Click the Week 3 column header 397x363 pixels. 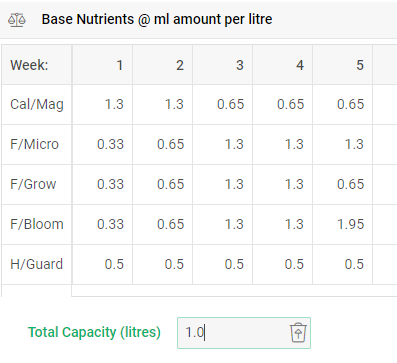(222, 65)
